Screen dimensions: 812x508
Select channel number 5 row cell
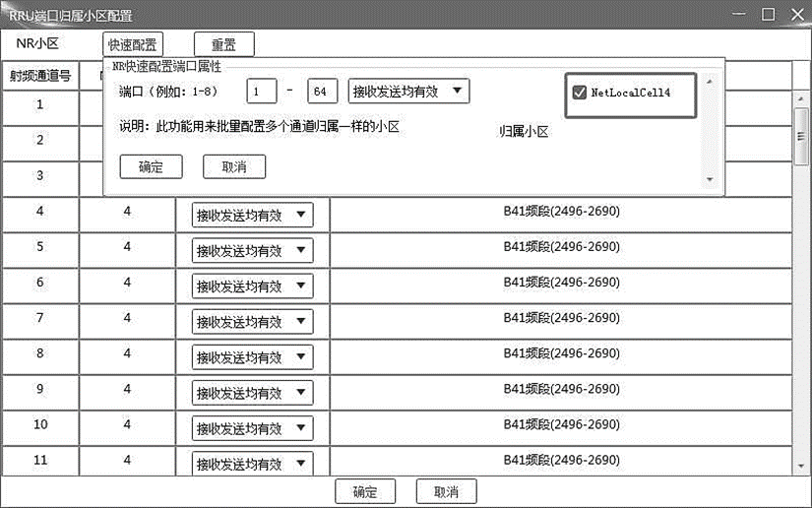point(40,250)
